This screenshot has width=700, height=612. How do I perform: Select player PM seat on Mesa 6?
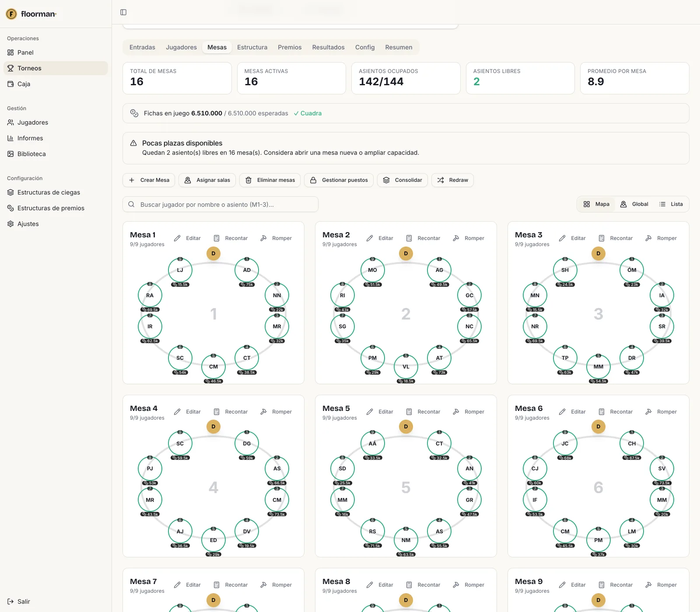pos(598,540)
